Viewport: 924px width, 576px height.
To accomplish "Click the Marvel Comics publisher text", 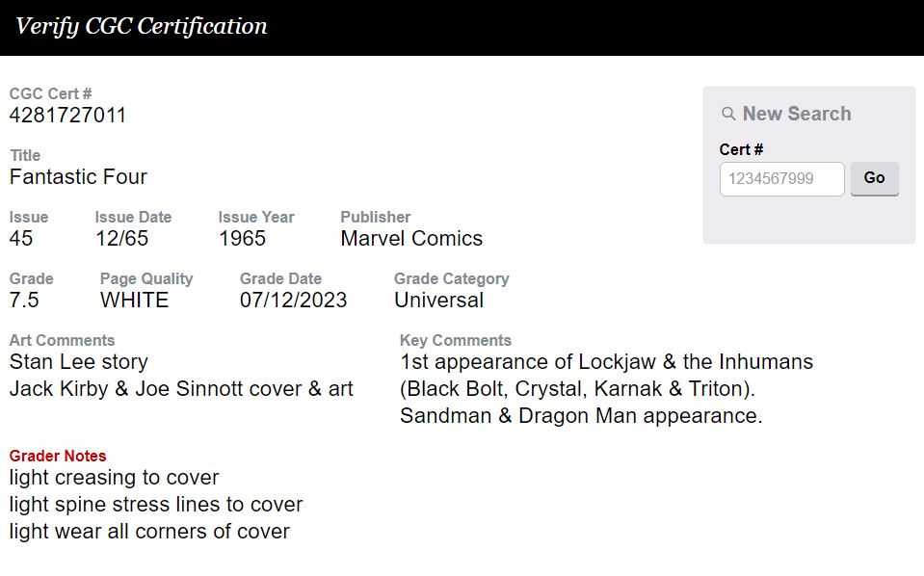I will click(x=411, y=238).
